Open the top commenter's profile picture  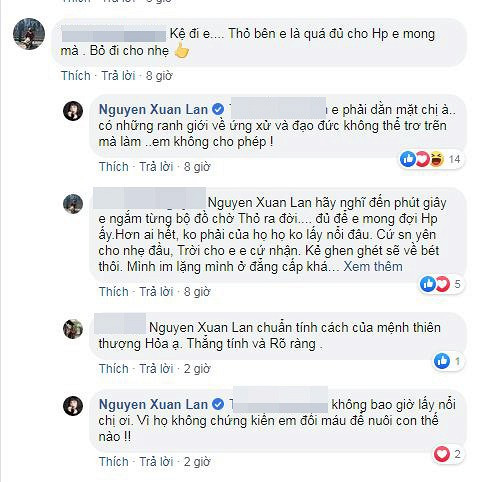click(x=29, y=34)
